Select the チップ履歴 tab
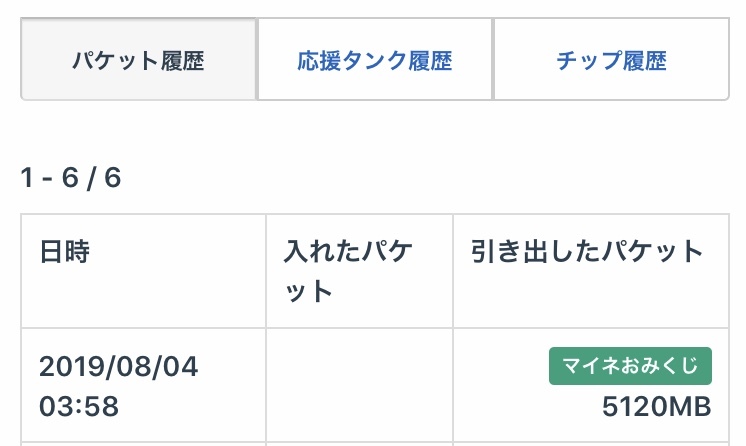 click(611, 61)
